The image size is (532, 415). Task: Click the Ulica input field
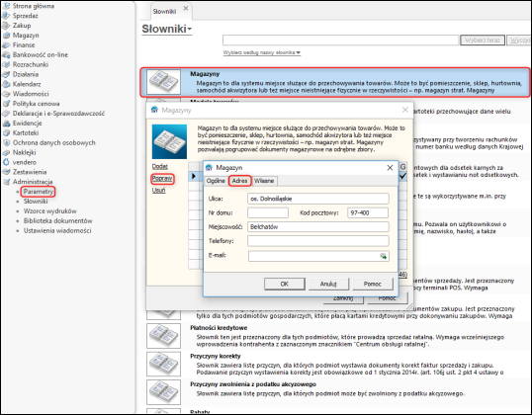[x=318, y=199]
